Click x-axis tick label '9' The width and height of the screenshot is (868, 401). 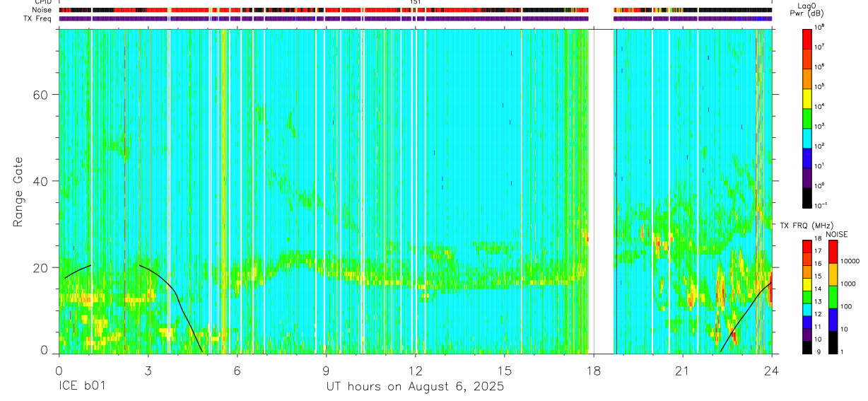[x=326, y=371]
